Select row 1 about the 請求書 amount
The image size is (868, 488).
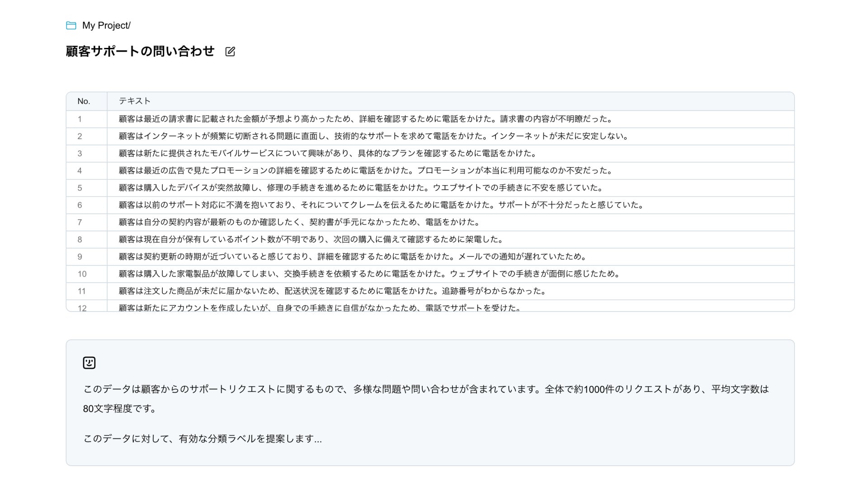tap(365, 119)
